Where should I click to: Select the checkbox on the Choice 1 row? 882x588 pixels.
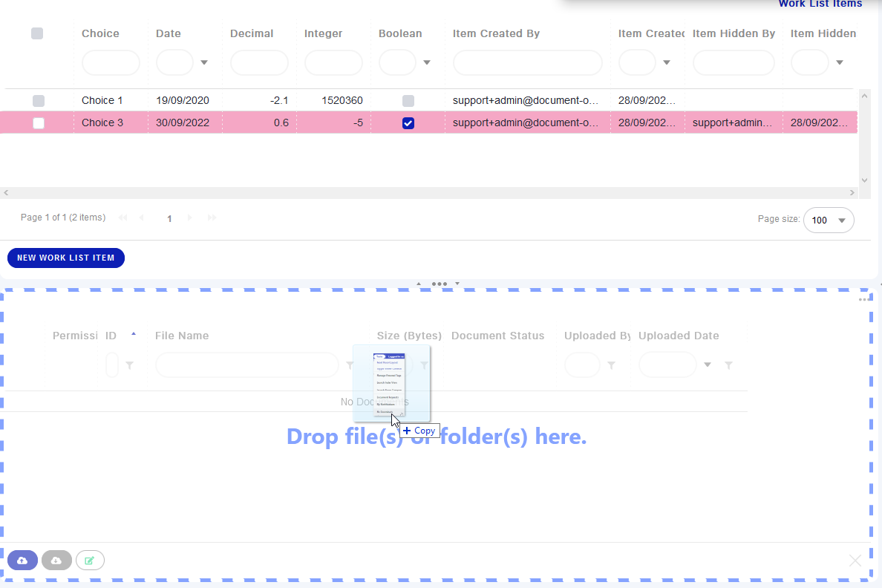[x=37, y=100]
